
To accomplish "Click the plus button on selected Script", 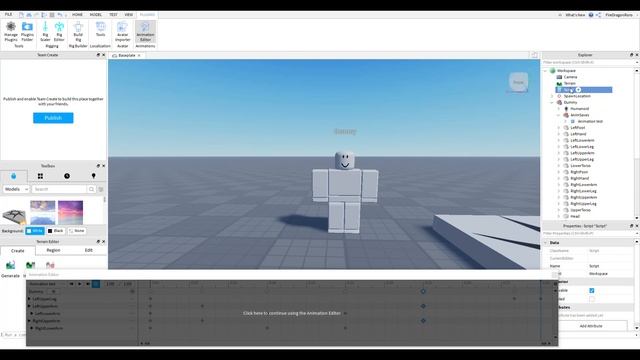I will 578,90.
